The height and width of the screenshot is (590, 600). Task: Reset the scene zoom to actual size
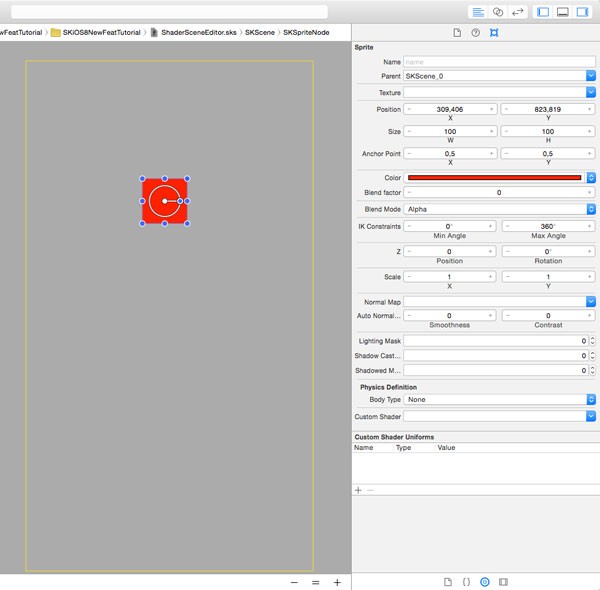coord(315,583)
